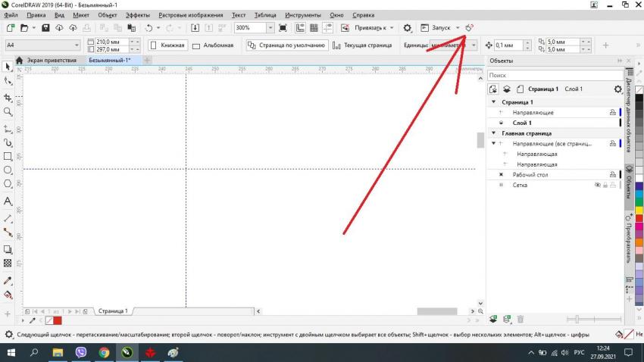This screenshot has height=362, width=644.
Task: Select the Eyedropper tool
Action: [8, 280]
